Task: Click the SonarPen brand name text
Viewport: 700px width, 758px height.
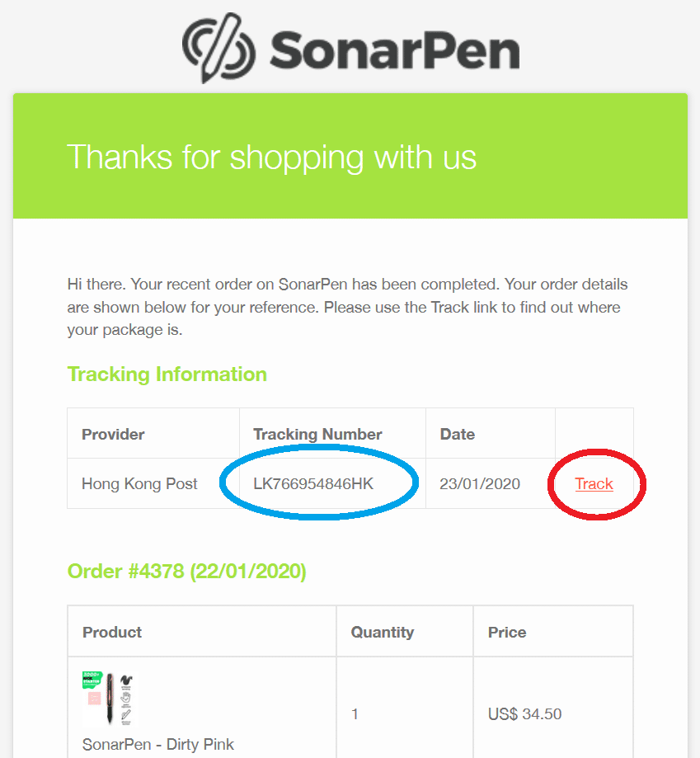Action: (x=394, y=49)
